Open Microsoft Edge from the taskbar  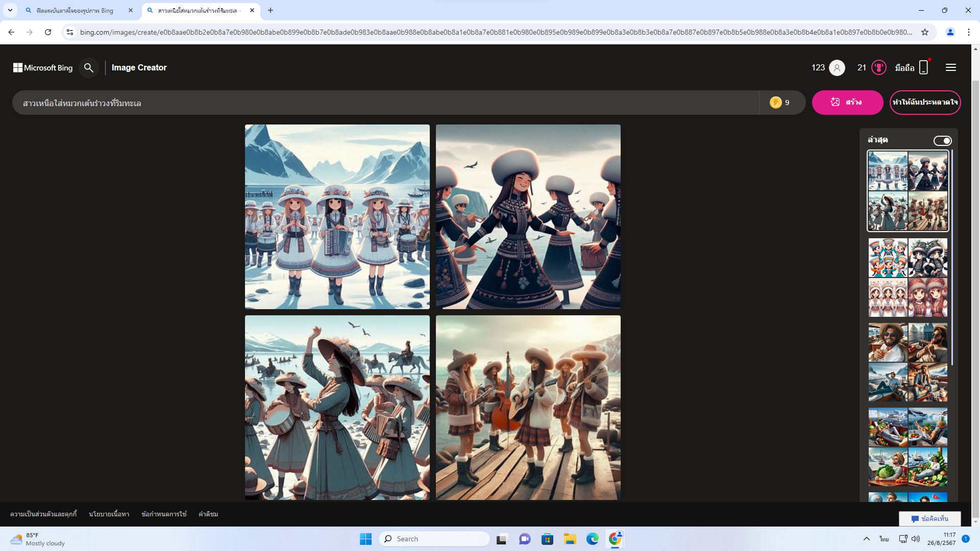coord(592,539)
